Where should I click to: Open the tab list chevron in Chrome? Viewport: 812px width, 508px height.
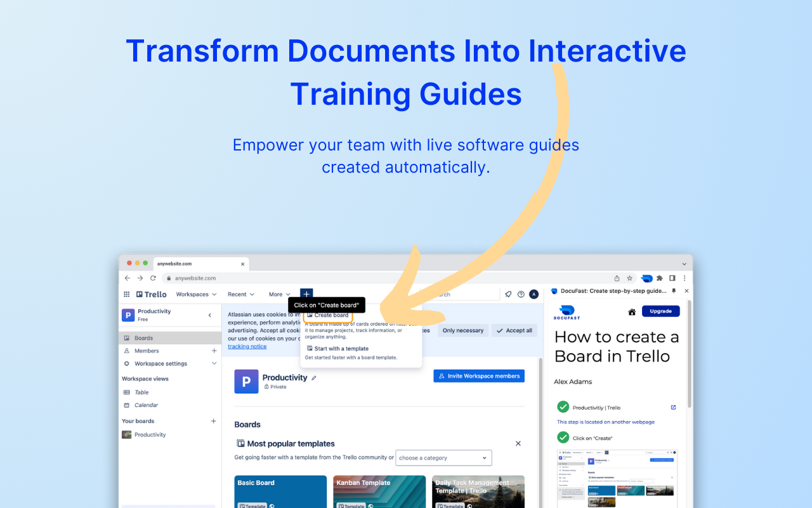click(x=684, y=264)
